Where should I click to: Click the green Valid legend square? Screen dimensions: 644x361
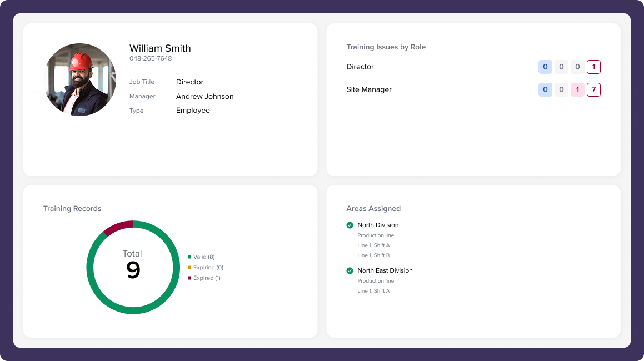point(189,257)
